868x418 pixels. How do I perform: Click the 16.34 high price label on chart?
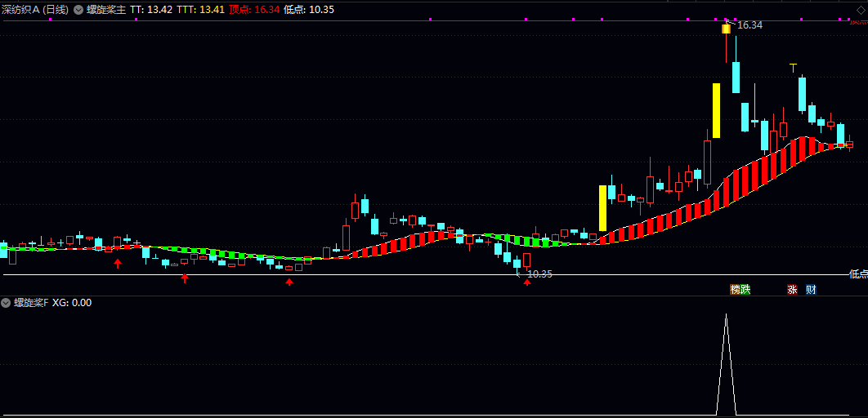tap(750, 24)
